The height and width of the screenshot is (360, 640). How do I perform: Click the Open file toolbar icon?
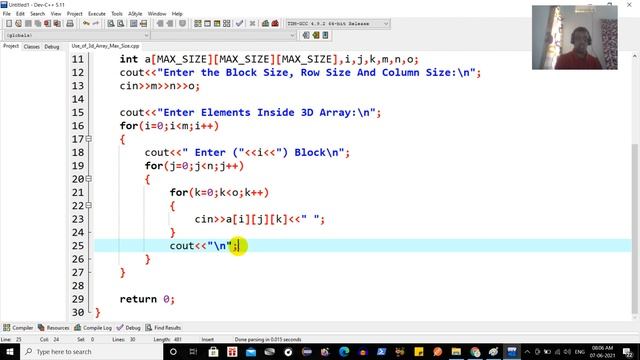click(18, 24)
